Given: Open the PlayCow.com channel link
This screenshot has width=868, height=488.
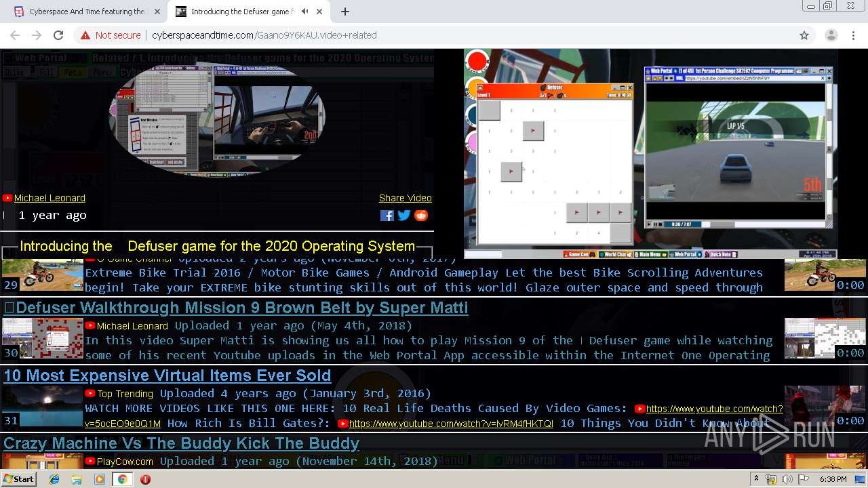Looking at the screenshot, I should (125, 462).
